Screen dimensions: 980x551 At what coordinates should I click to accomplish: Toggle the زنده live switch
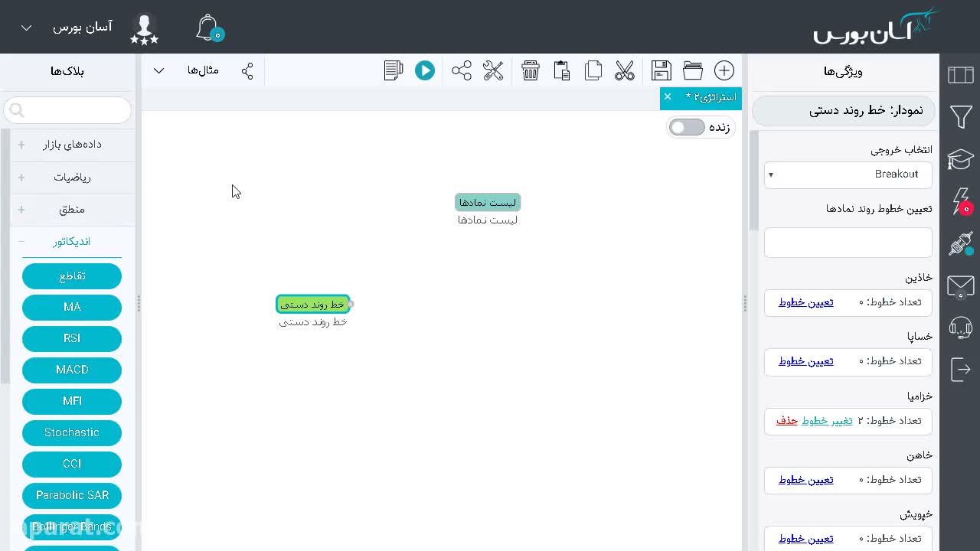[687, 127]
